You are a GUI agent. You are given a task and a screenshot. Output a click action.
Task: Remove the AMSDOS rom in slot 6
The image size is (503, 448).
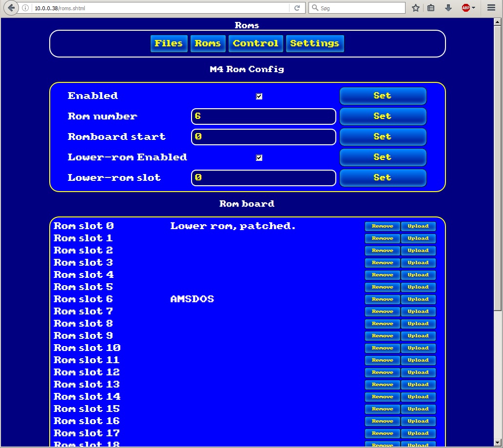[383, 299]
